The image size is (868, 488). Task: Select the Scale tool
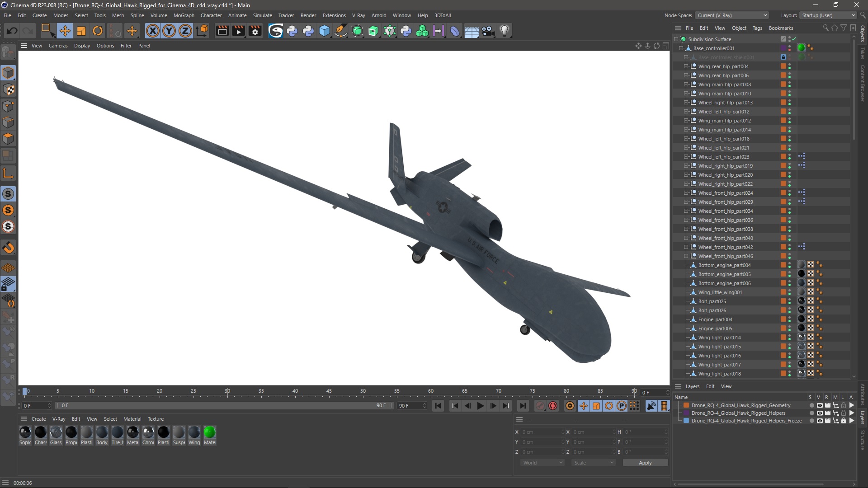click(x=81, y=31)
